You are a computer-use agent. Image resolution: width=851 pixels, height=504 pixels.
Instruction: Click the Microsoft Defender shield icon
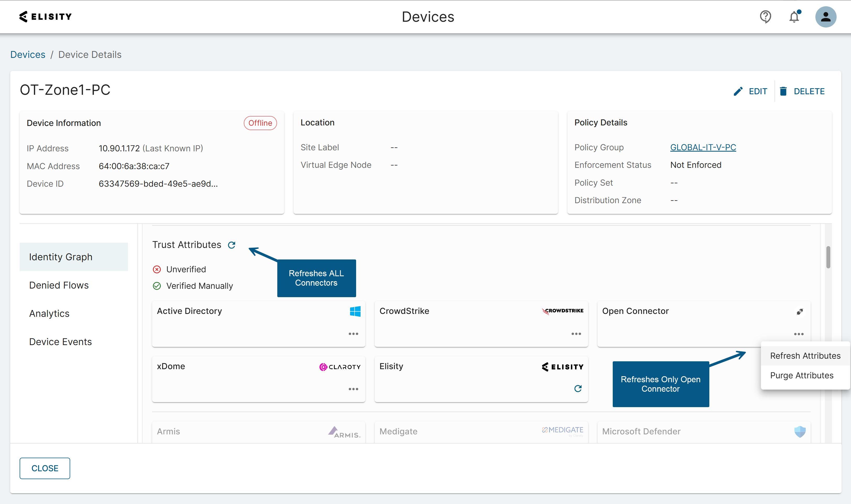click(x=800, y=432)
